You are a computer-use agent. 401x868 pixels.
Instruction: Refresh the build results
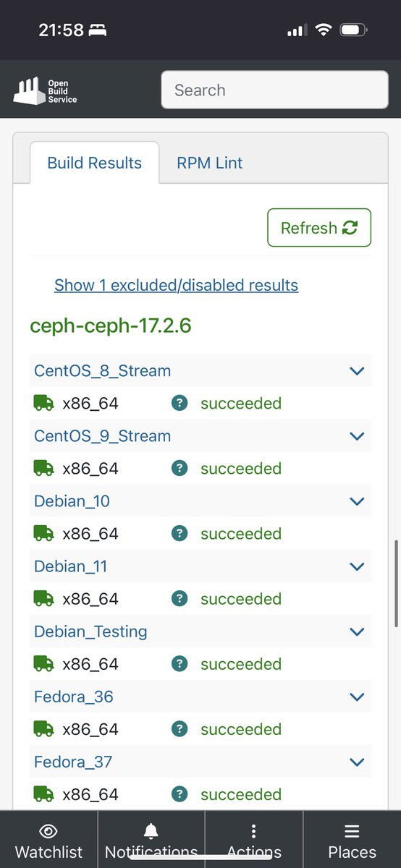click(x=319, y=228)
